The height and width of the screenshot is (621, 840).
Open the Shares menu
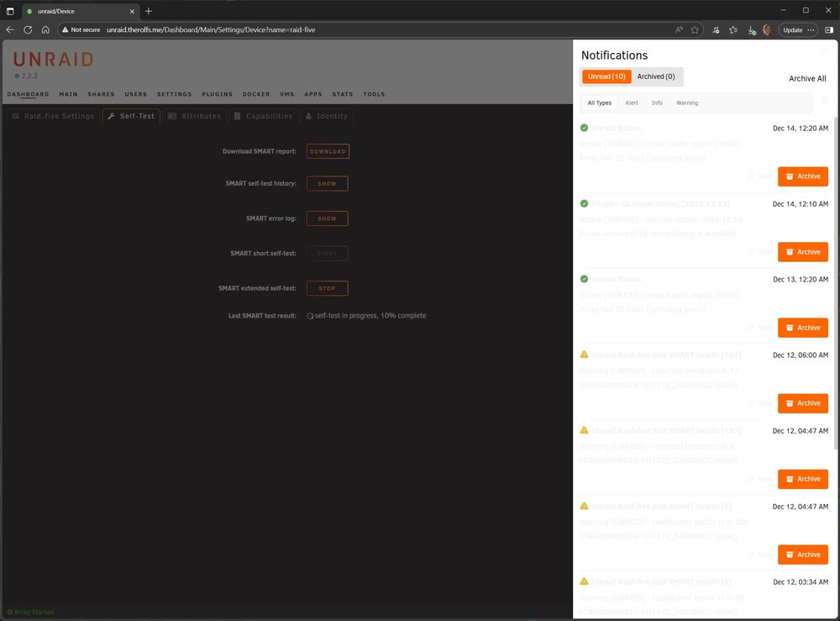(102, 94)
